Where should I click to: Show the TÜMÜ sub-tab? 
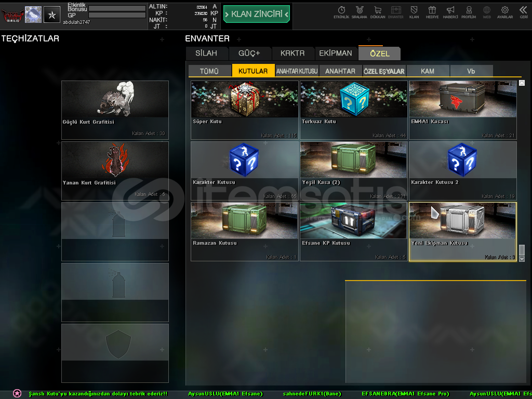point(209,71)
